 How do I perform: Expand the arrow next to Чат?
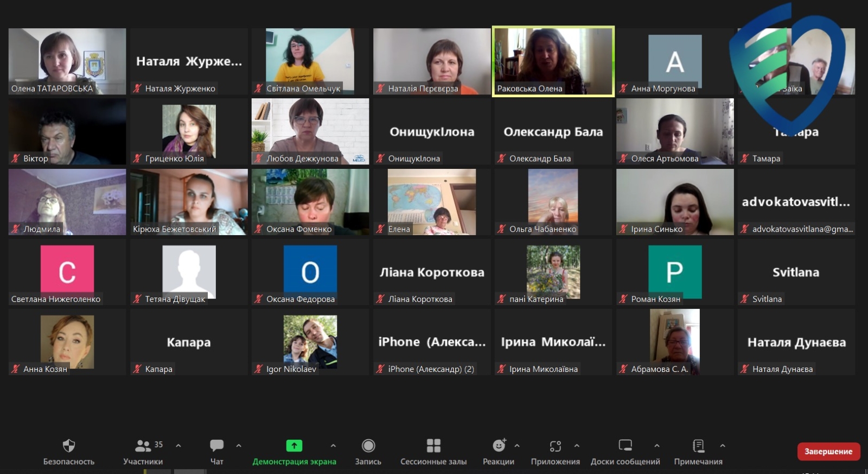point(239,446)
